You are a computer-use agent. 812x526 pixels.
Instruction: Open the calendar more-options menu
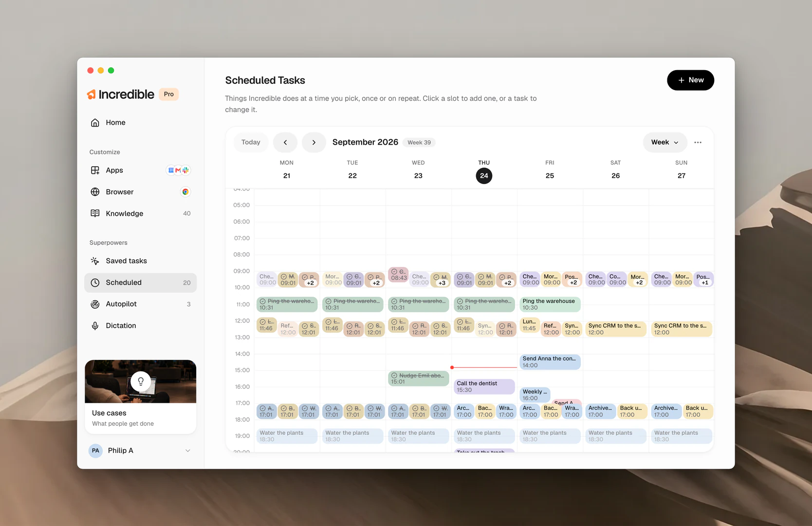[698, 142]
